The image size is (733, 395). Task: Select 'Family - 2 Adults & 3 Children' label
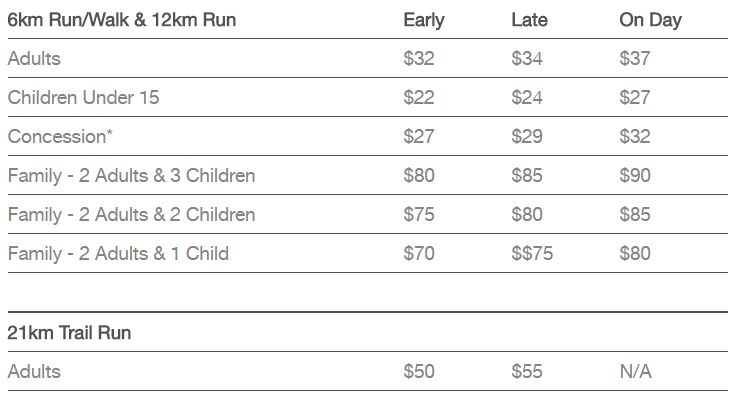click(x=131, y=176)
